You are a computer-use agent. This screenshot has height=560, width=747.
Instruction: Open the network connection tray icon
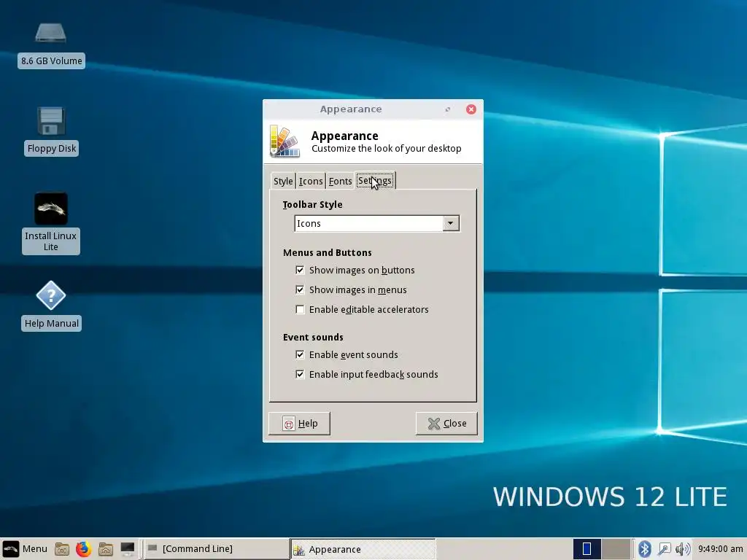click(x=664, y=549)
